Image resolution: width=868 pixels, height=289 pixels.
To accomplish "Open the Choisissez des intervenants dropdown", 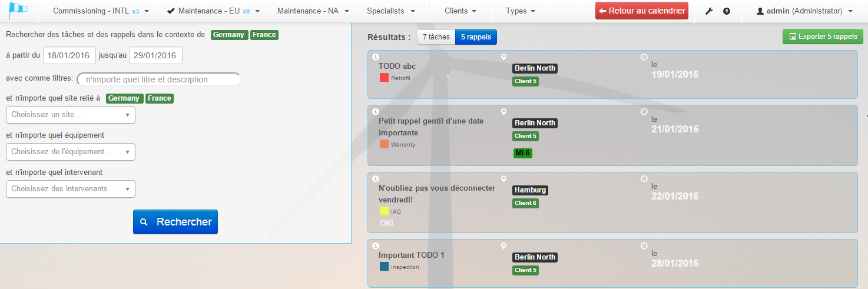I will pos(71,189).
